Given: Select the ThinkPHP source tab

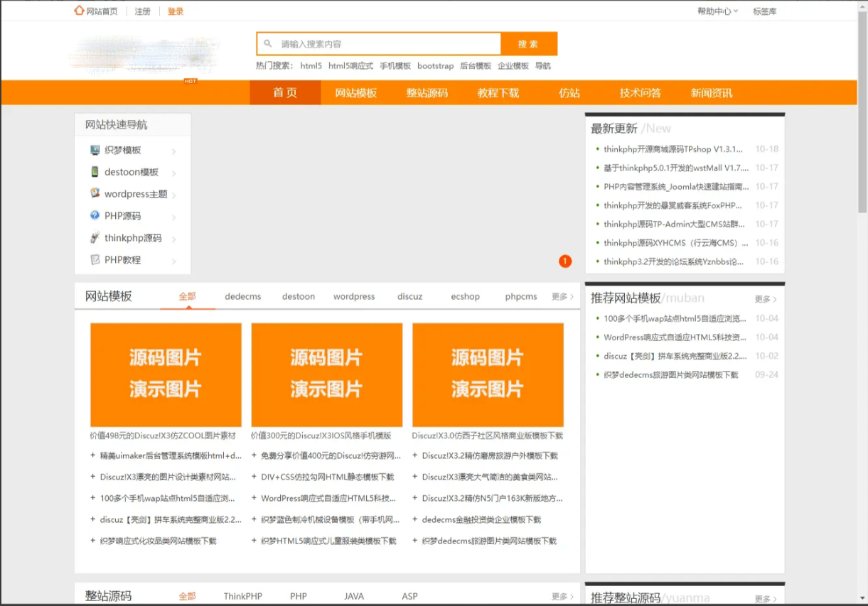Looking at the screenshot, I should coord(243,597).
